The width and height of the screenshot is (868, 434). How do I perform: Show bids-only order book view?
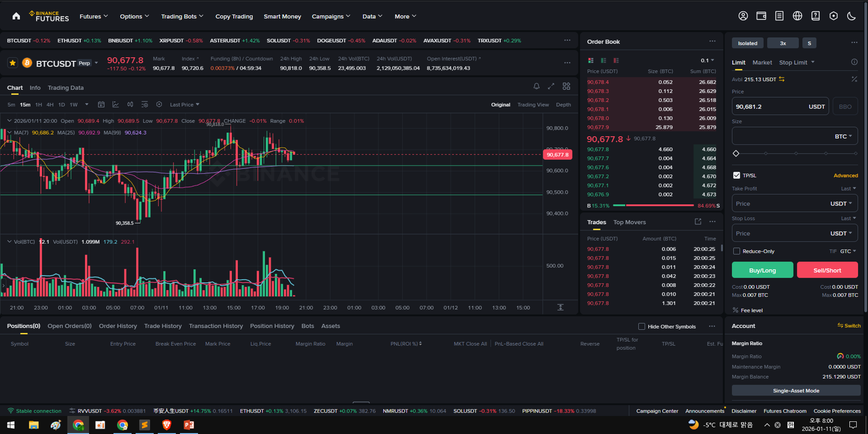point(604,60)
